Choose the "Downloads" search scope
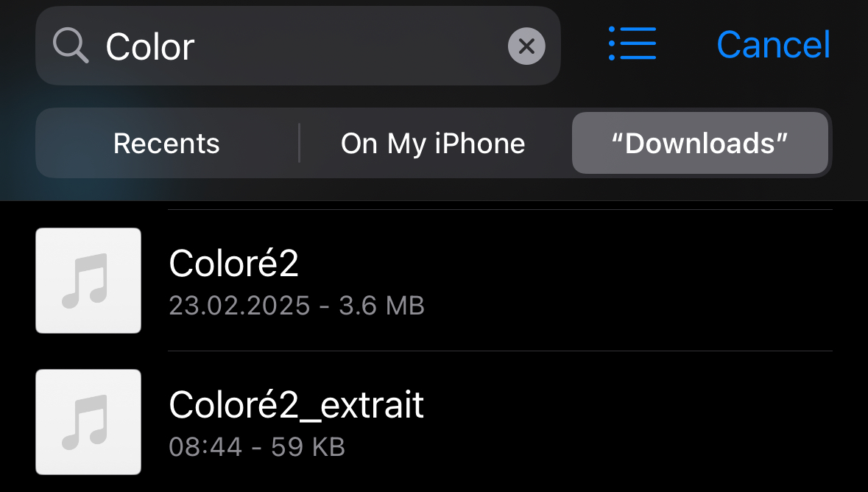Viewport: 868px width, 492px height. [x=699, y=143]
